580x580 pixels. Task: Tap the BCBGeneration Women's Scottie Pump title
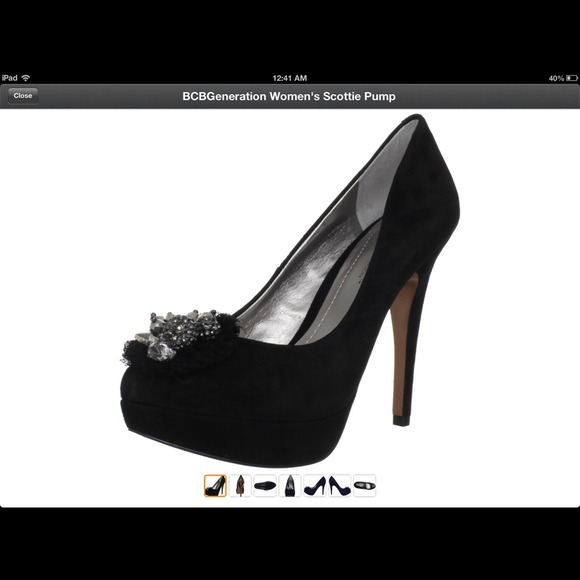coord(289,96)
